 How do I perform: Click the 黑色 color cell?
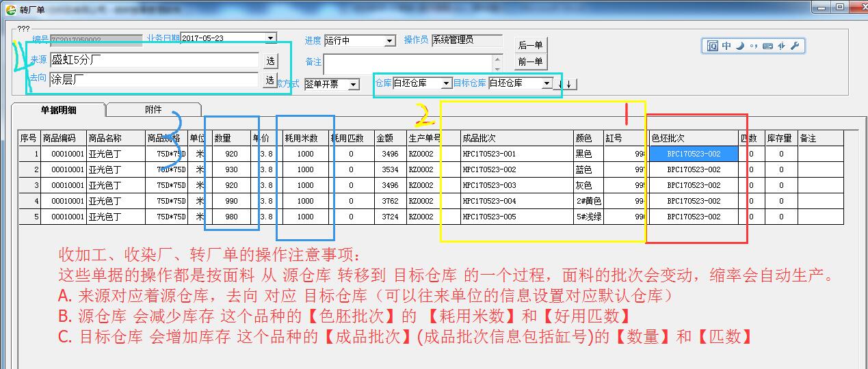588,154
